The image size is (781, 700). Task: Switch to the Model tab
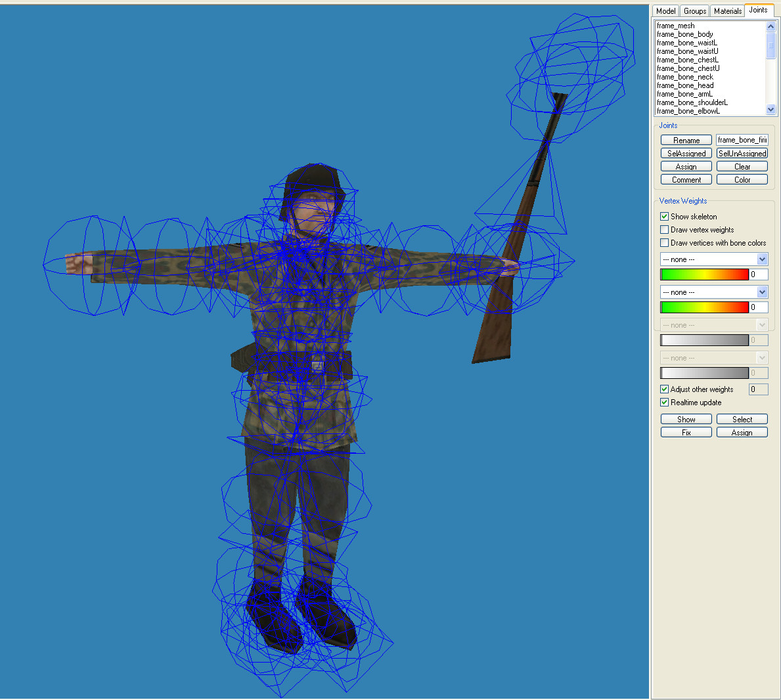click(665, 11)
